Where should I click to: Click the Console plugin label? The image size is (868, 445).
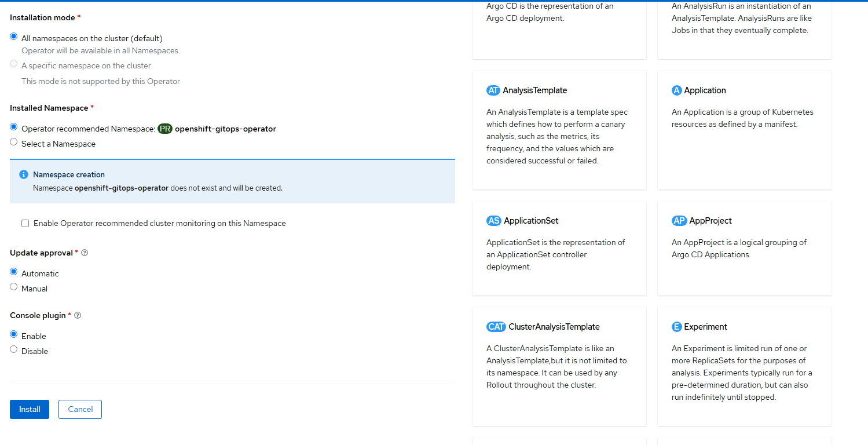coord(38,315)
